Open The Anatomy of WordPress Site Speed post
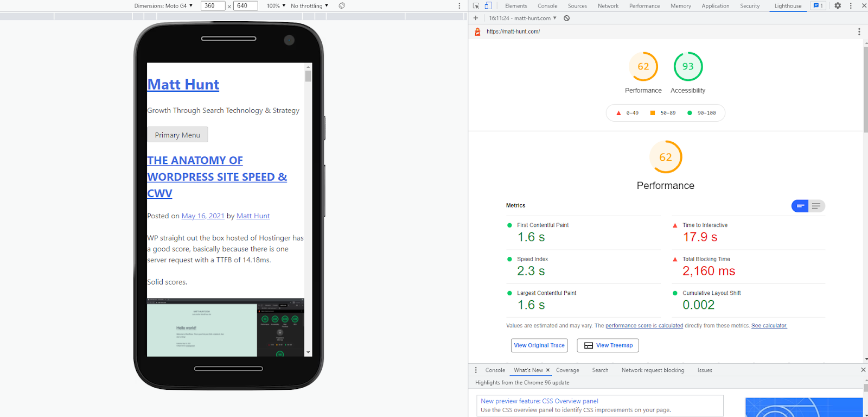 pyautogui.click(x=217, y=177)
